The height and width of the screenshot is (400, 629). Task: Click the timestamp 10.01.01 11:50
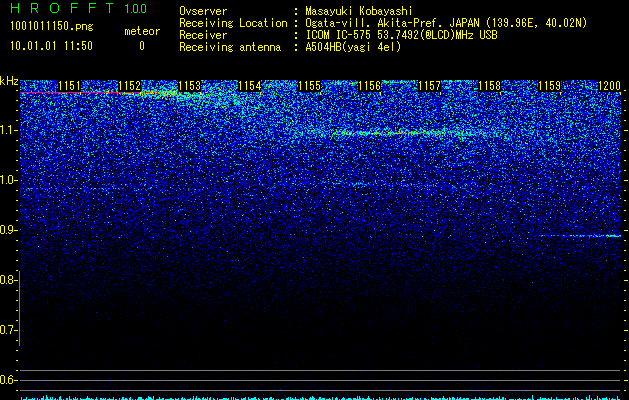click(x=51, y=46)
